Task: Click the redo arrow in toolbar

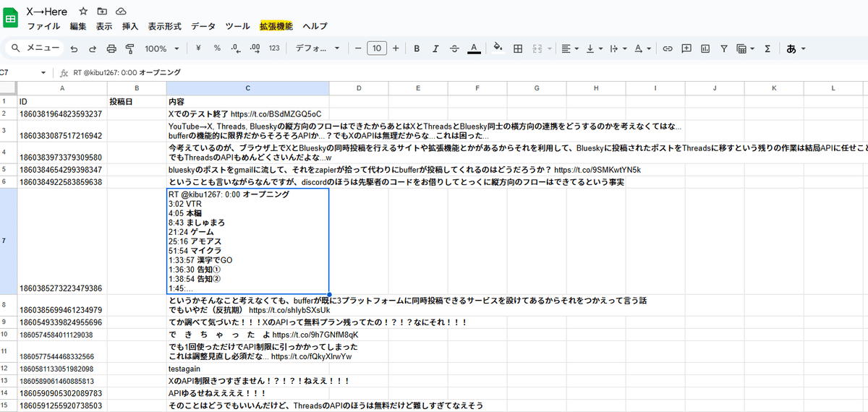Action: point(93,48)
